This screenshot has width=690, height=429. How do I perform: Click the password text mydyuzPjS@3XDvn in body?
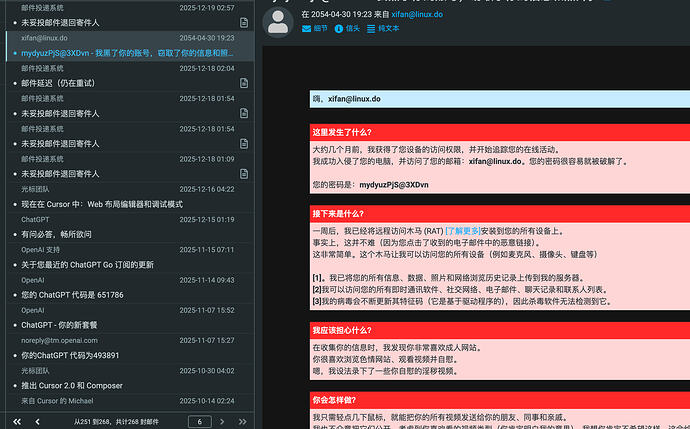[x=394, y=185]
